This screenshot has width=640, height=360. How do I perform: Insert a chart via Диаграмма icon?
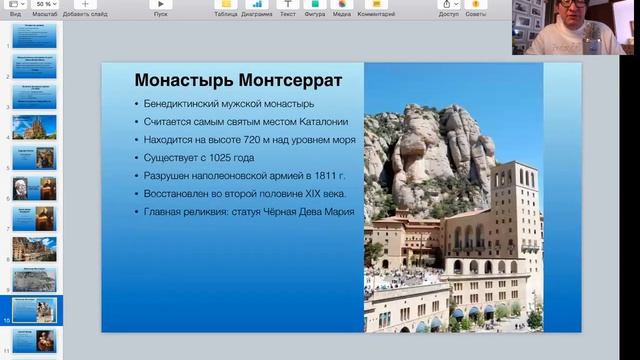click(257, 4)
